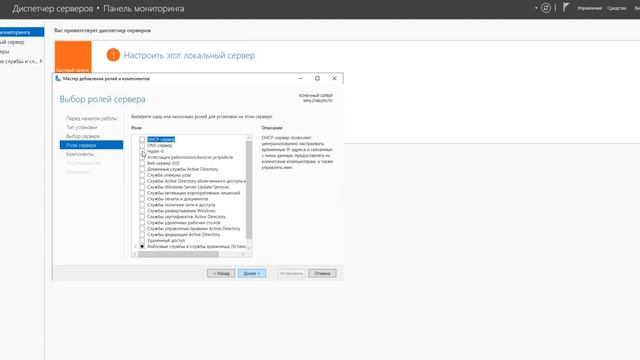The image size is (640, 360).
Task: Select the Роли сервера step
Action: 91,145
